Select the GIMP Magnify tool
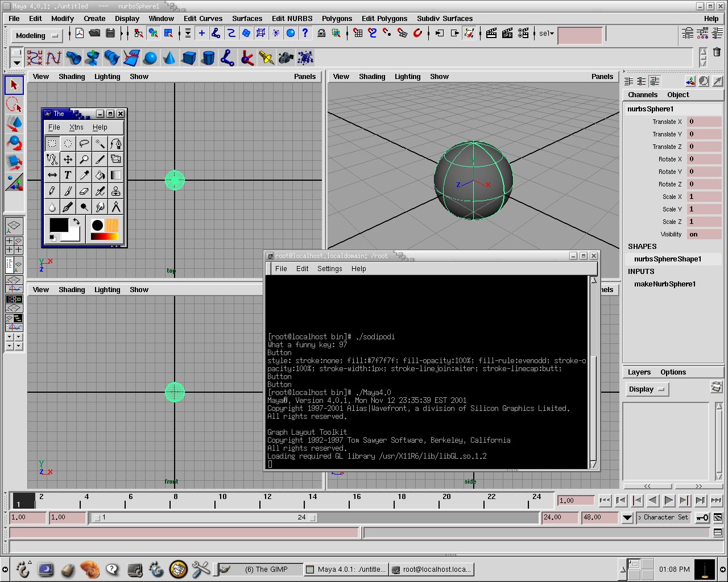The image size is (728, 582). click(x=84, y=159)
